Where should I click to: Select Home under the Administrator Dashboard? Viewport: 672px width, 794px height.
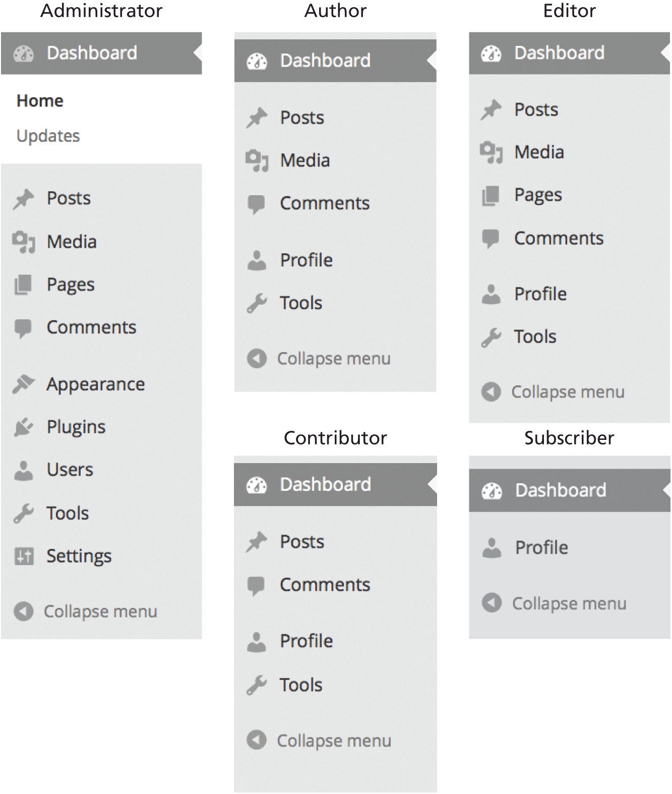click(x=40, y=101)
